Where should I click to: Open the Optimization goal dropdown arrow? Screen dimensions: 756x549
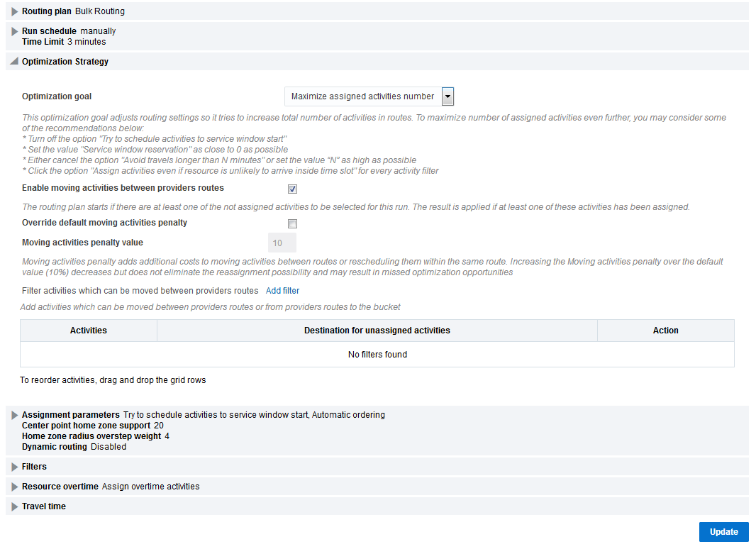[x=448, y=96]
